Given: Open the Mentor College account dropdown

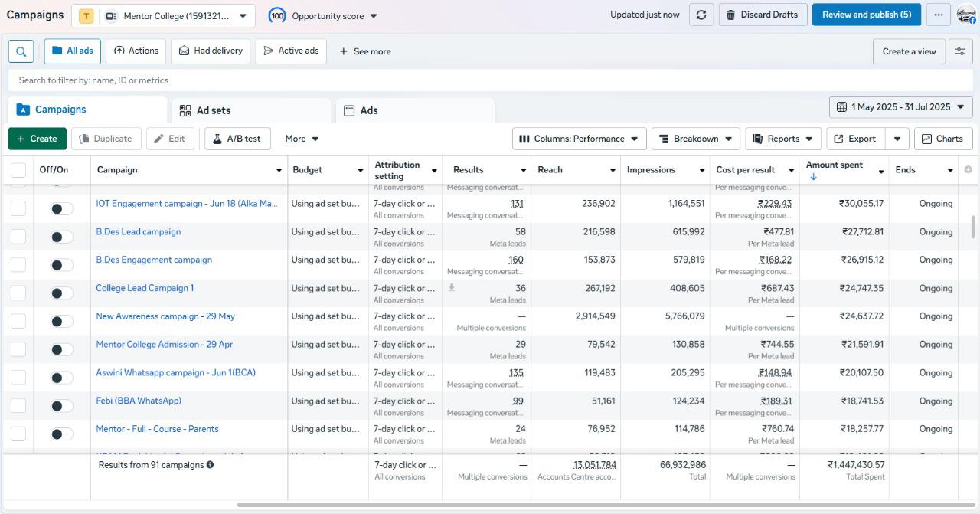Looking at the screenshot, I should (163, 15).
